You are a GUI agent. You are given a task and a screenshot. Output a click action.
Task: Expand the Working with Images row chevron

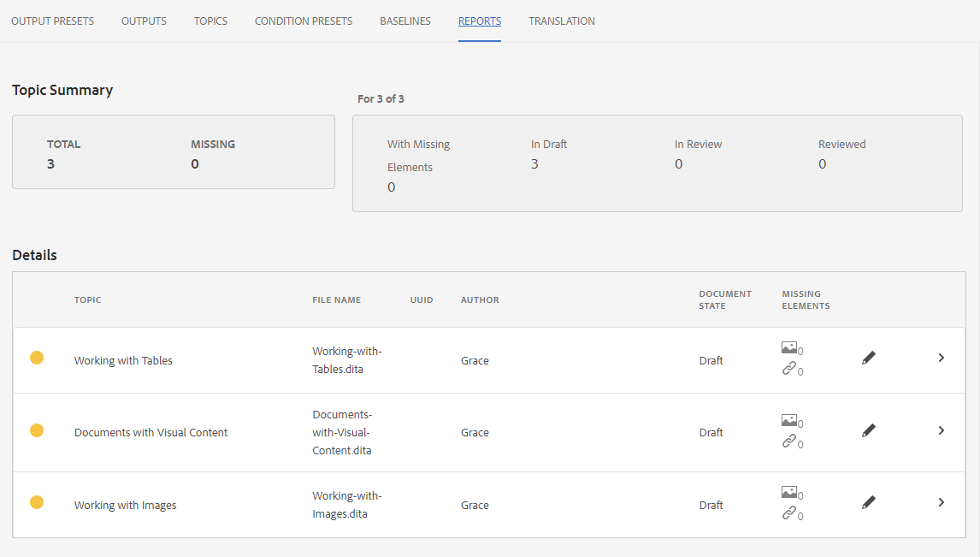click(x=941, y=502)
